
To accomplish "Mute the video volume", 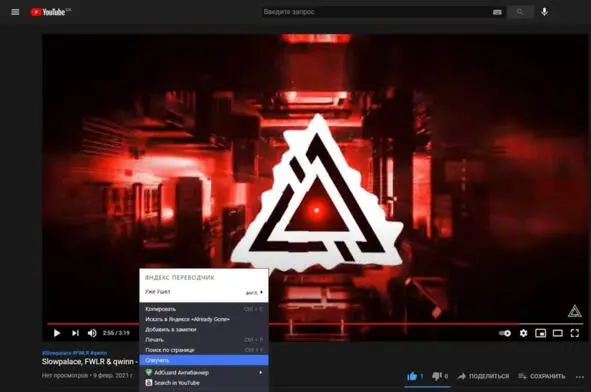I will pos(92,333).
